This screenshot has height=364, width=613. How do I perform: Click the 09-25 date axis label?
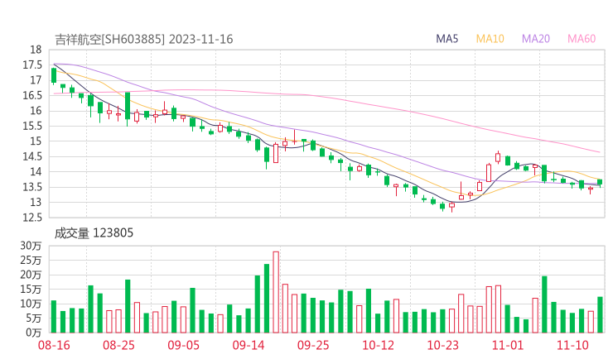click(313, 345)
